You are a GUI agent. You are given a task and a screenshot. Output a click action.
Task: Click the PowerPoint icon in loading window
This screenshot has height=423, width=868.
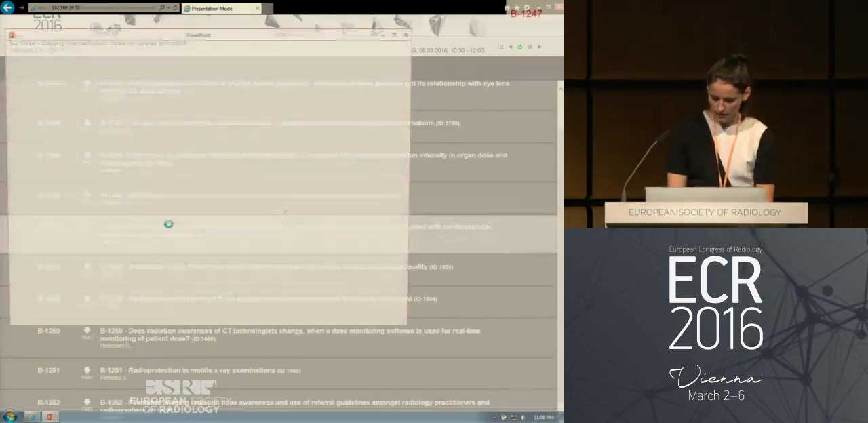(x=12, y=35)
